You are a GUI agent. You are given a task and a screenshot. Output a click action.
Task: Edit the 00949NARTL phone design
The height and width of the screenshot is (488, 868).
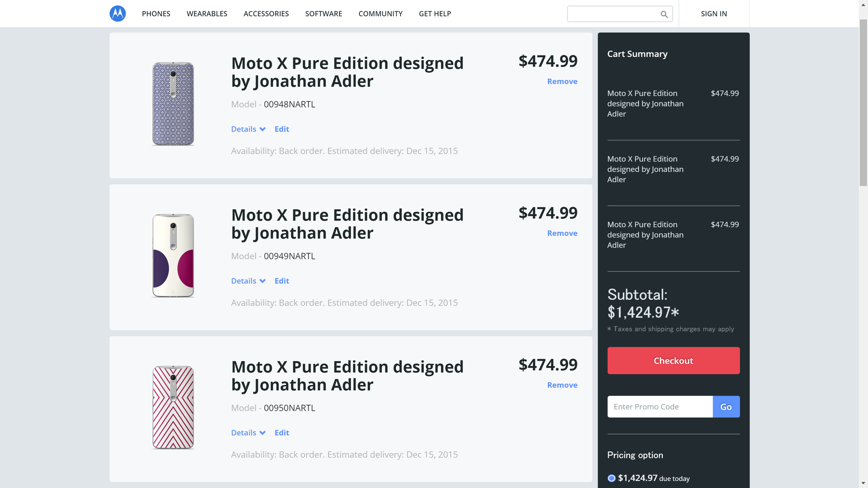[x=282, y=281]
